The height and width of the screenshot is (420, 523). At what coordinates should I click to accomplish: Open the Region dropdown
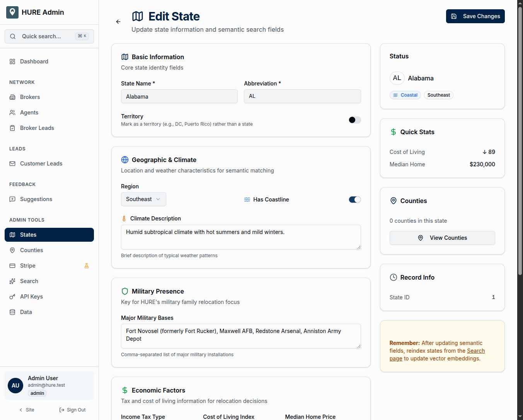[143, 199]
